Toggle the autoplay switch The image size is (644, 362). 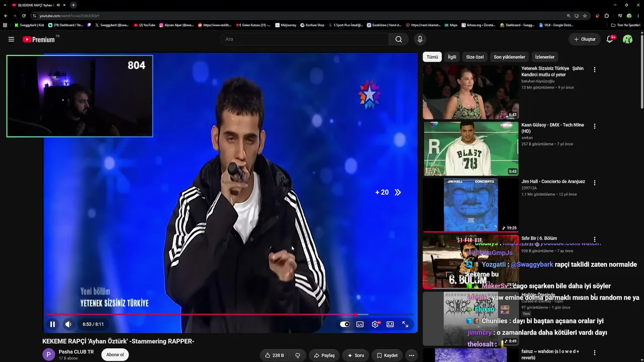[345, 324]
